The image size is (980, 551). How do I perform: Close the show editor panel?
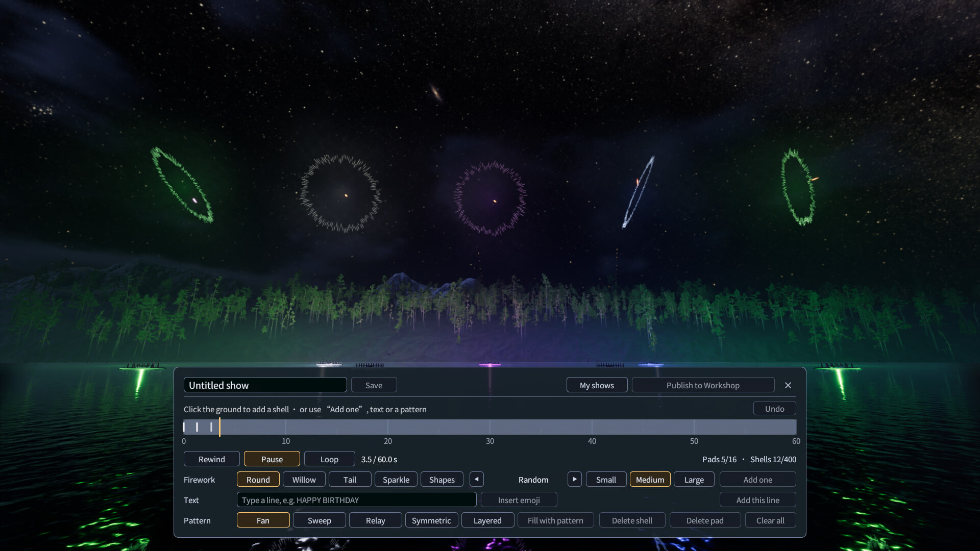[x=788, y=385]
